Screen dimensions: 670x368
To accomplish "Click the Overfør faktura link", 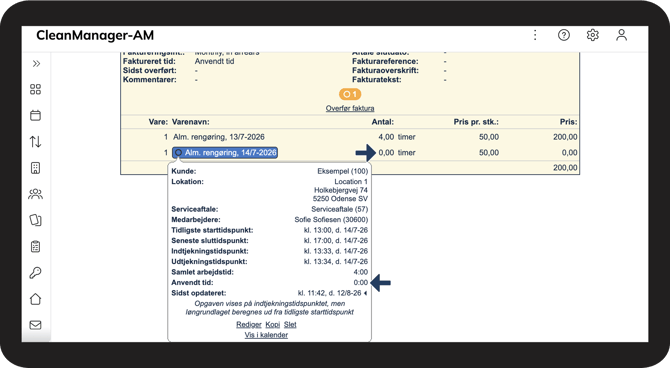I will coord(350,109).
